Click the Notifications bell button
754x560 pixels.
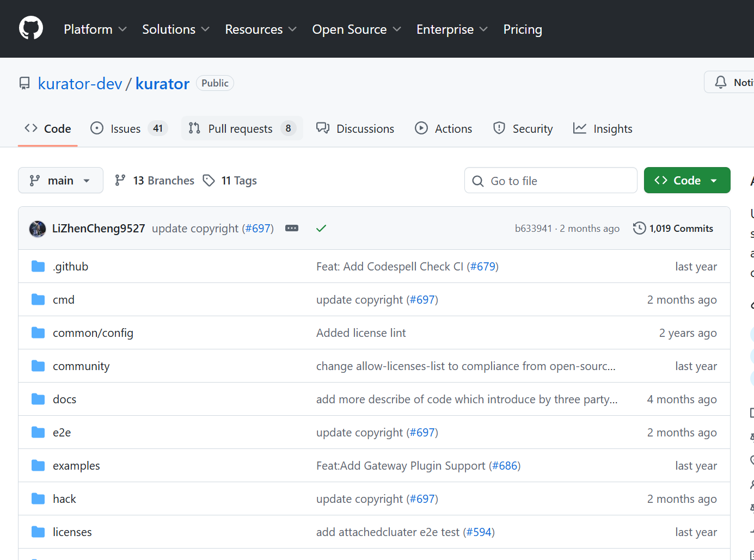coord(730,82)
